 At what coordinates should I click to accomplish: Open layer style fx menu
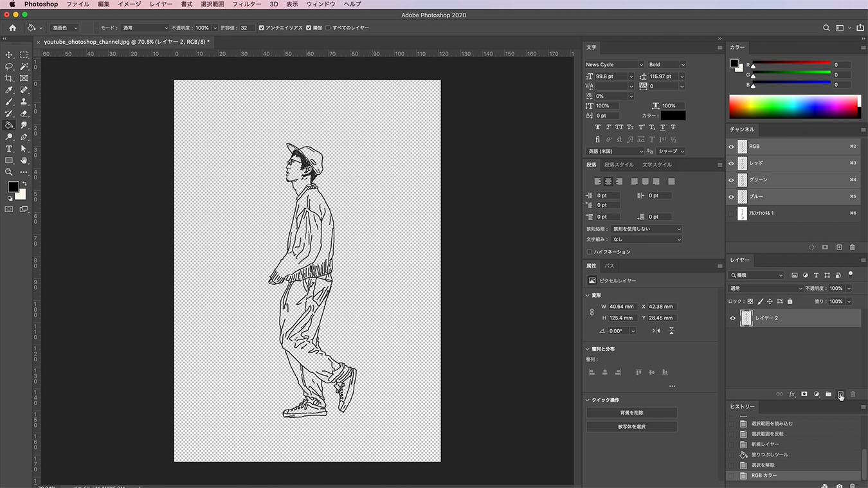coord(791,394)
